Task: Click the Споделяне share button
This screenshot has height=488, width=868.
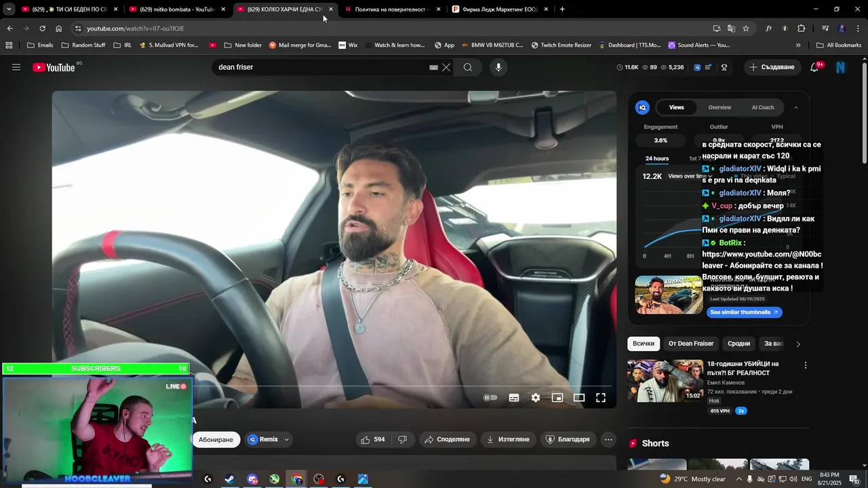Action: tap(447, 439)
